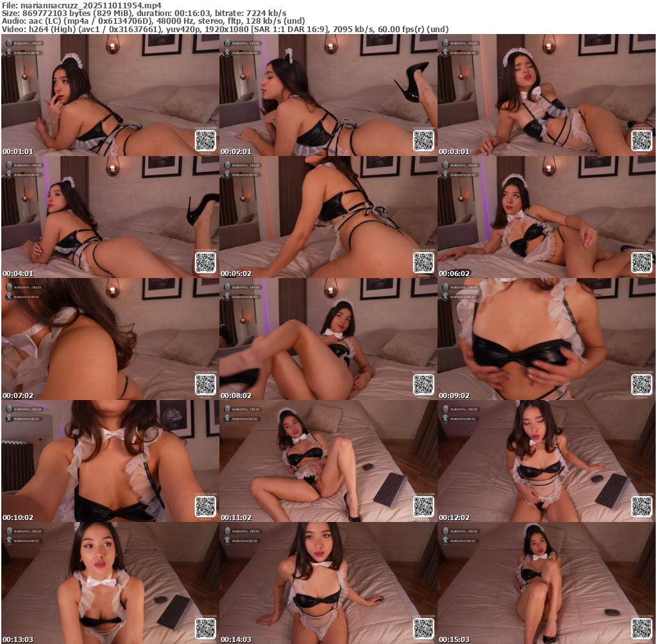Select the Audio aac stream info line
This screenshot has width=657, height=644.
[x=153, y=21]
